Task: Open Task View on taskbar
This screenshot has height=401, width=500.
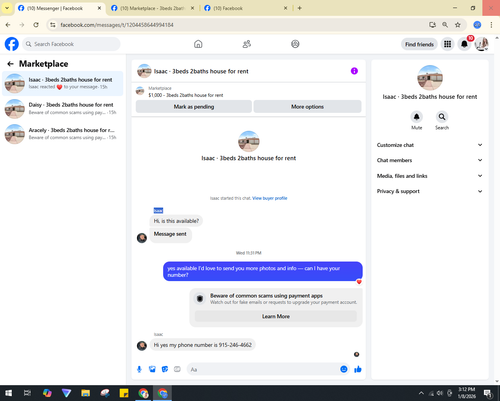Action: 27,393
